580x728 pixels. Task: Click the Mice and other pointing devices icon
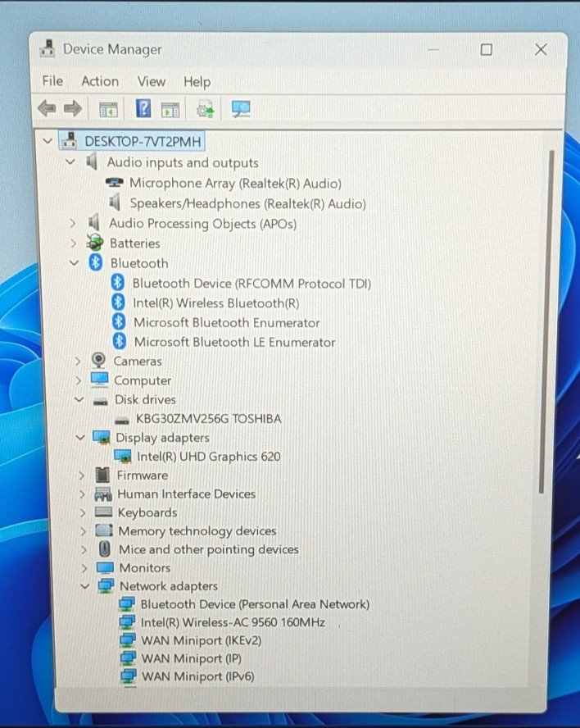point(105,548)
